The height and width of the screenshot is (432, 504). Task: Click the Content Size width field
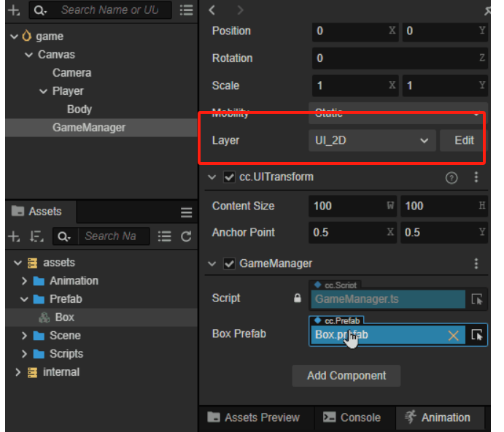pyautogui.click(x=352, y=206)
